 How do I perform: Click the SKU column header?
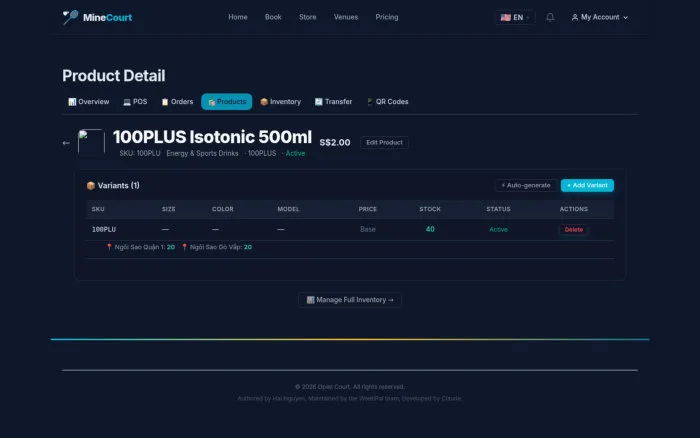[98, 209]
